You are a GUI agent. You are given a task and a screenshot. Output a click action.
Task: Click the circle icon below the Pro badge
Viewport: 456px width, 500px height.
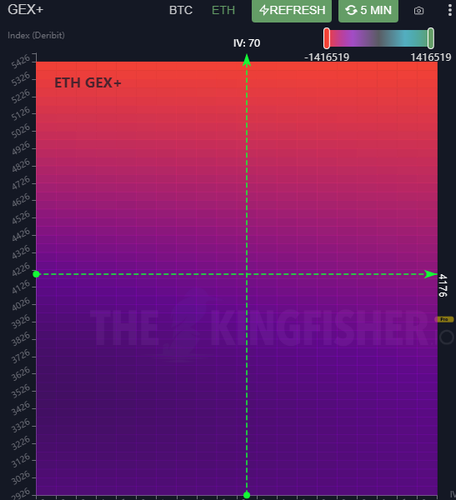(x=446, y=337)
